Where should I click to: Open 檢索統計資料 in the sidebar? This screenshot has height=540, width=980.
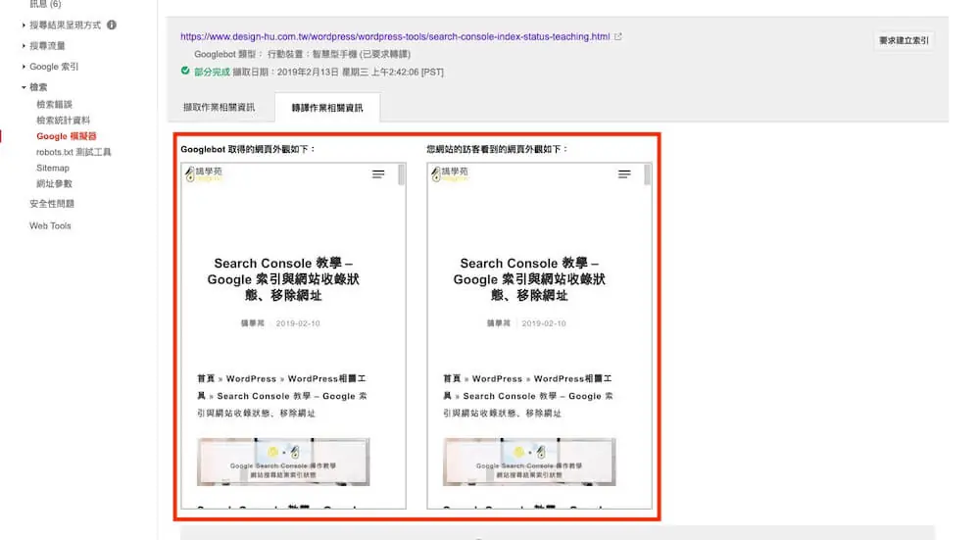pyautogui.click(x=63, y=120)
